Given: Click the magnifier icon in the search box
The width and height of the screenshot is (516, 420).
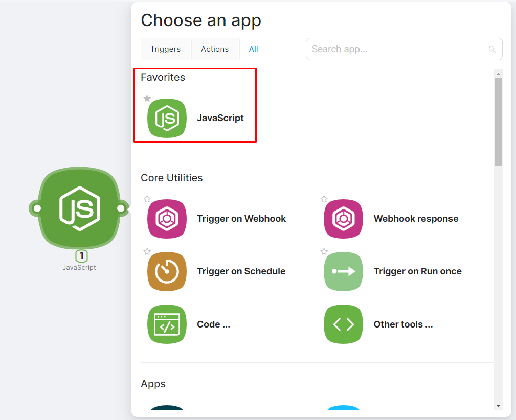Looking at the screenshot, I should [x=492, y=50].
